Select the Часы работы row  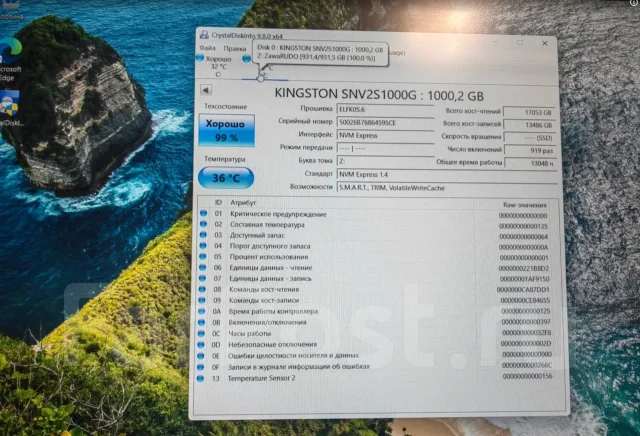click(x=376, y=334)
